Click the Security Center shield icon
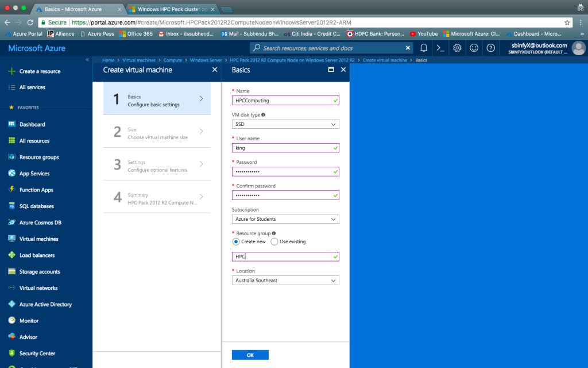 pyautogui.click(x=11, y=353)
